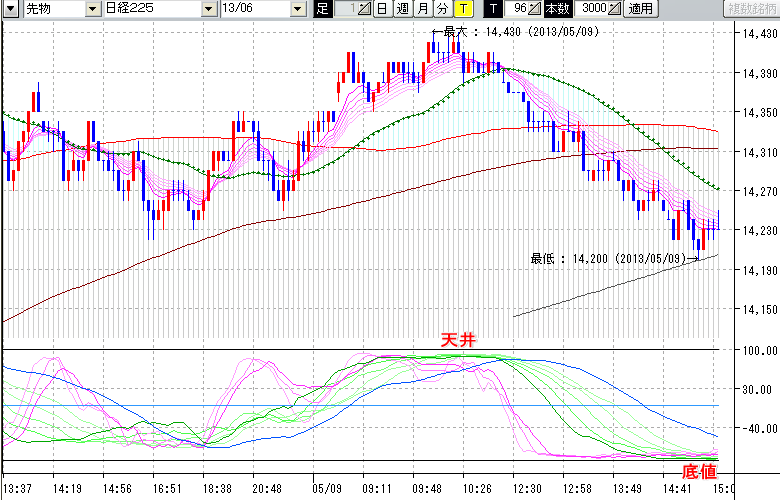
Task: Select minute (分) chart interval
Action: coord(442,9)
